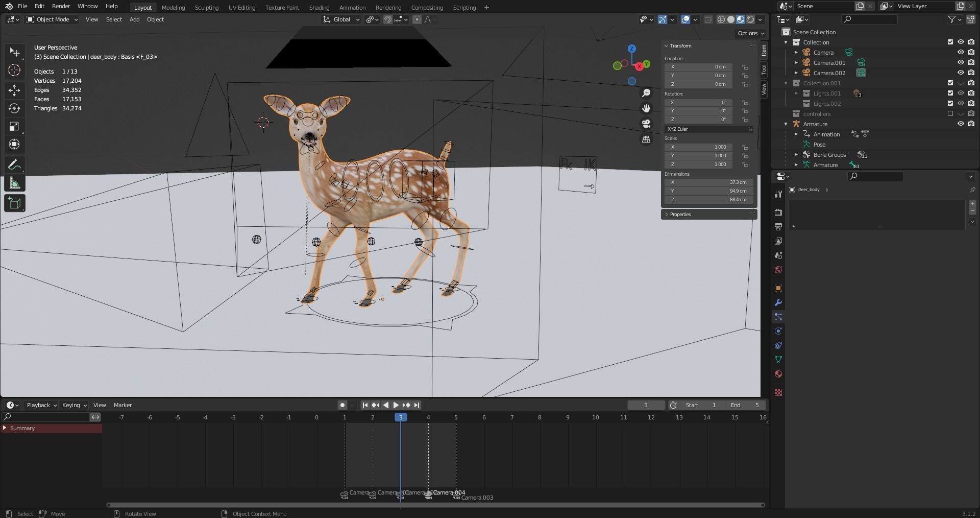Click the Scale Z value field
This screenshot has height=518, width=980.
tap(698, 164)
